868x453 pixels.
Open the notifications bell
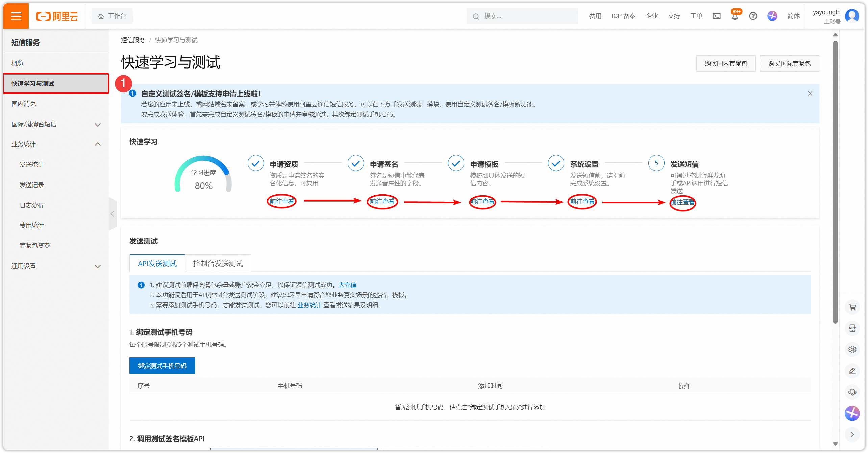point(735,16)
